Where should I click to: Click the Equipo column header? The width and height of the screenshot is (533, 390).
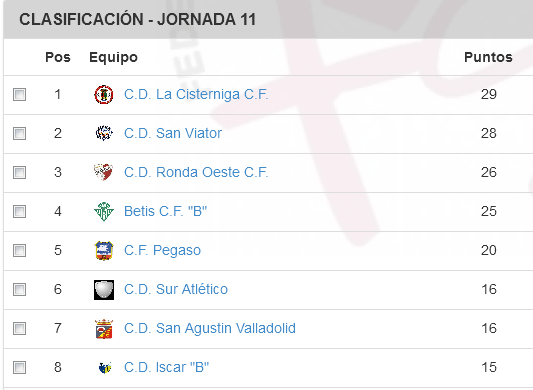coord(114,57)
